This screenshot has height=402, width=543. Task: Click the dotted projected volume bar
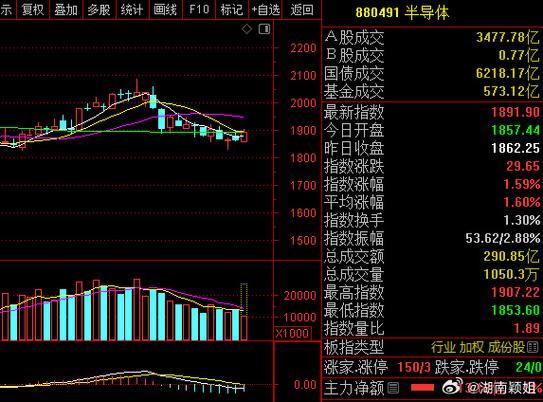click(x=244, y=299)
